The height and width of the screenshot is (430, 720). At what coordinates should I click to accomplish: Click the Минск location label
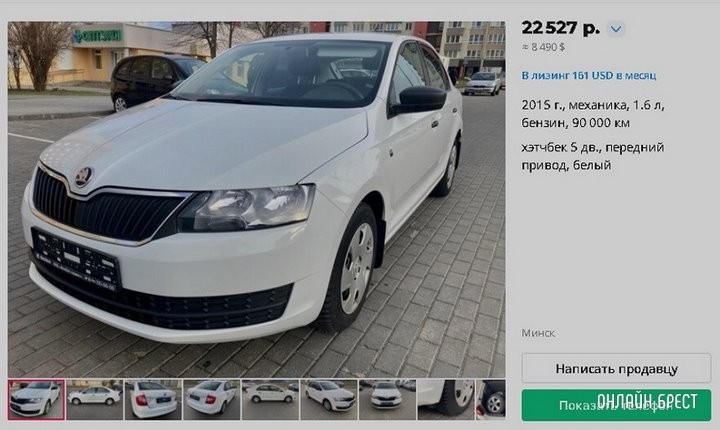point(538,333)
